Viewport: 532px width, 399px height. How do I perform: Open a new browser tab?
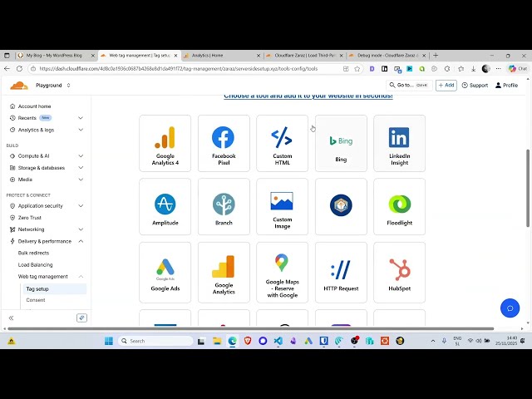[x=436, y=56]
